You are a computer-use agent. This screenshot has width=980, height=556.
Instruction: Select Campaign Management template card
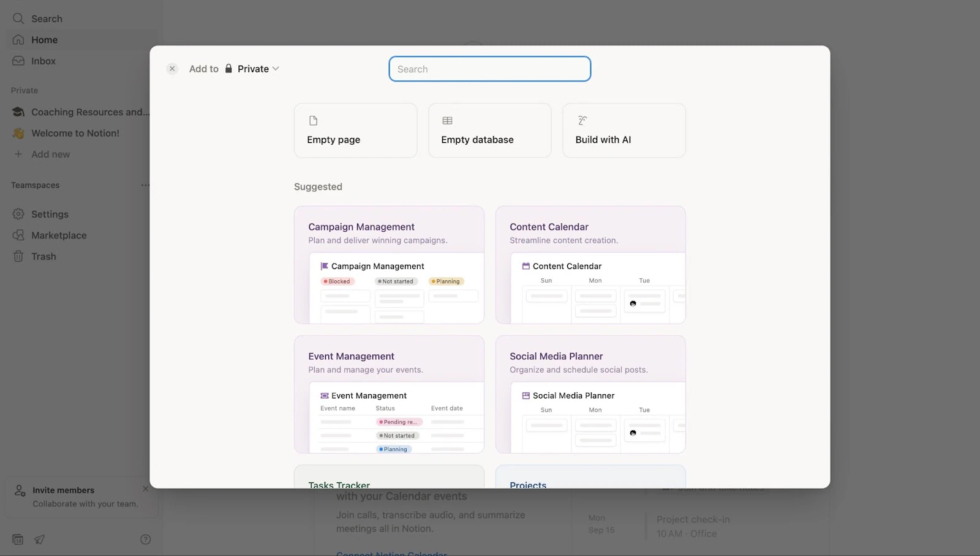[x=389, y=265]
